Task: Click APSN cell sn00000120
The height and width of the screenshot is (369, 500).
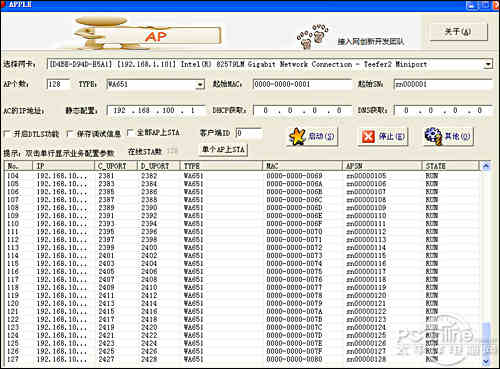Action: click(x=366, y=295)
